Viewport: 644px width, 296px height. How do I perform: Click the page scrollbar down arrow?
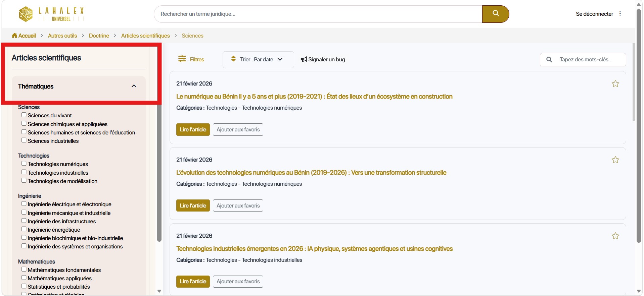tap(639, 291)
